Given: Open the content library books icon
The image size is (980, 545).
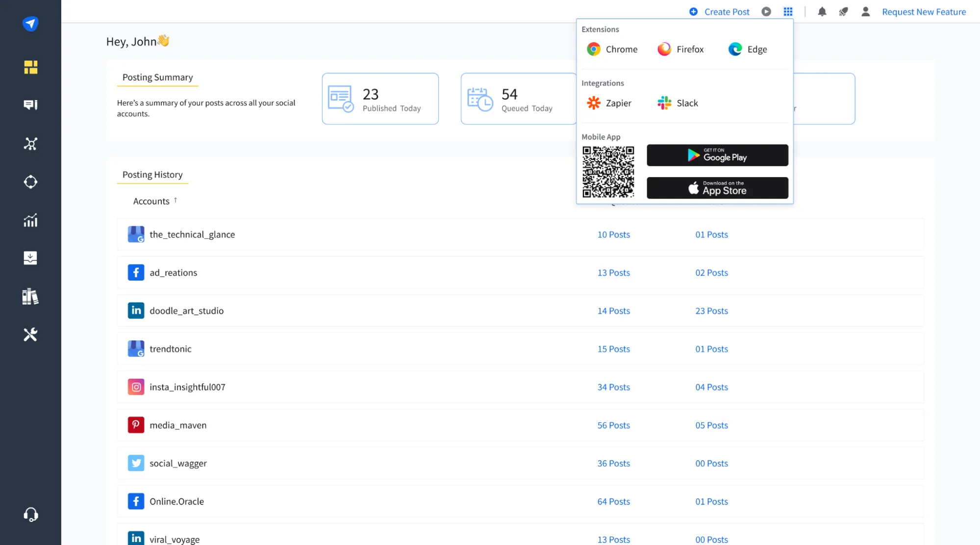Looking at the screenshot, I should tap(30, 296).
